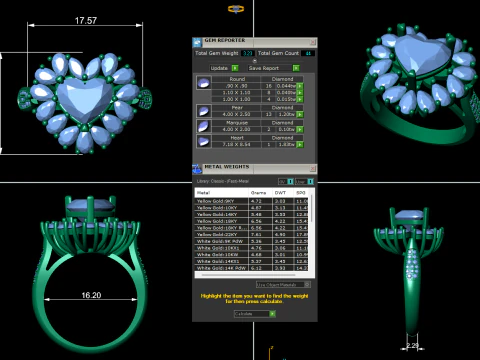Collapse the Gem Reporter totals section
Image resolution: width=480 pixels, height=360 pixels.
coord(255,61)
